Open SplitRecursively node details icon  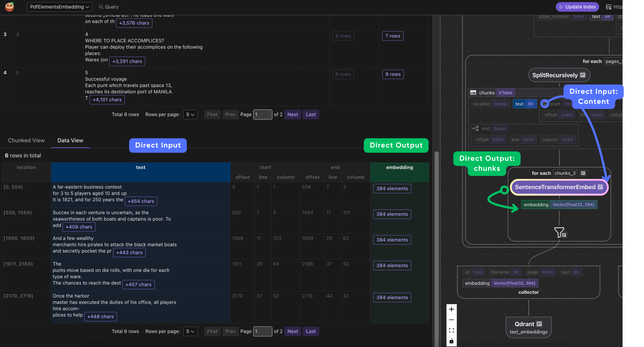583,75
